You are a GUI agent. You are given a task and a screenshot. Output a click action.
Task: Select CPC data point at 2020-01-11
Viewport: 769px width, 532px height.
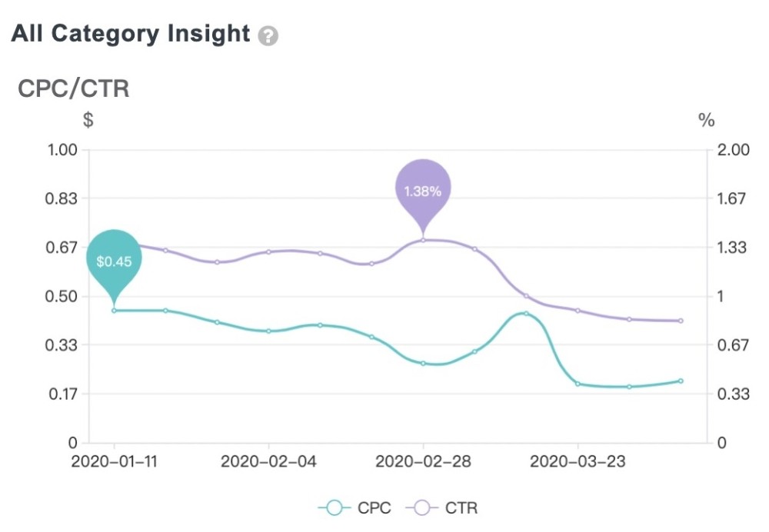coord(115,311)
